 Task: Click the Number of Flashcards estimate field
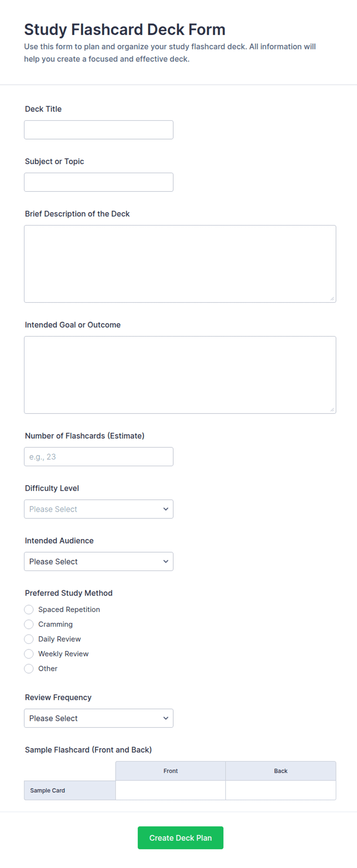99,457
